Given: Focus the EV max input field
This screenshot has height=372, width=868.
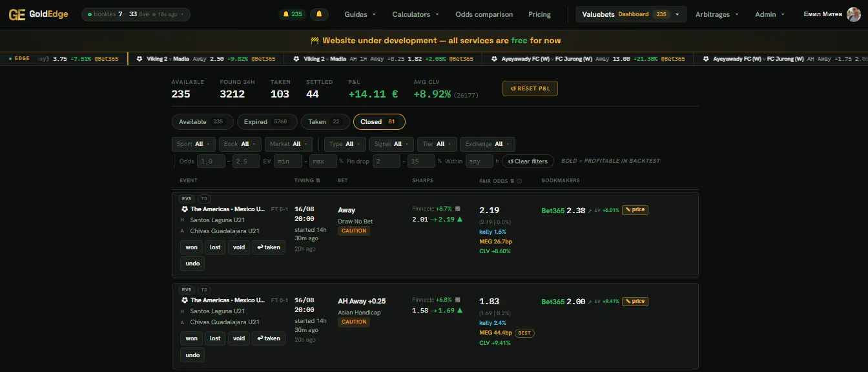Looking at the screenshot, I should click(x=323, y=161).
